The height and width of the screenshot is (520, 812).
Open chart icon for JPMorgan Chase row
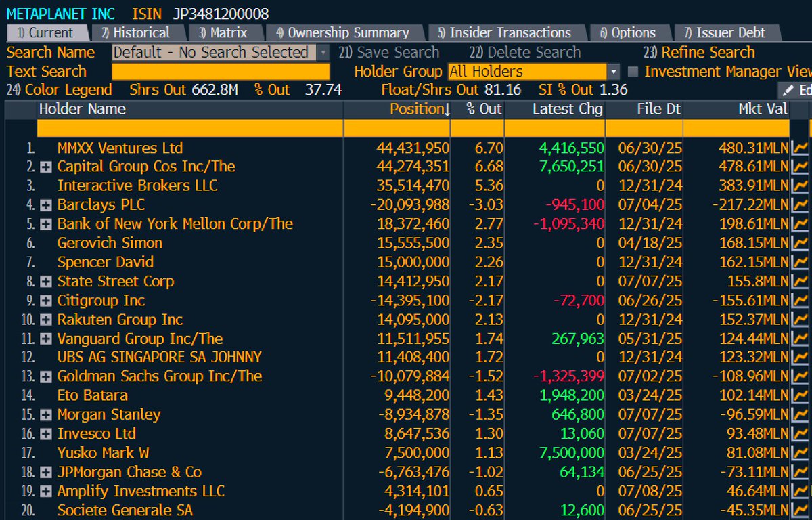click(799, 472)
